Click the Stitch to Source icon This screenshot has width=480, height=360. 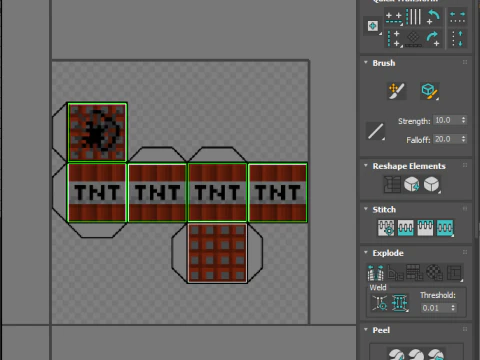pos(425,228)
